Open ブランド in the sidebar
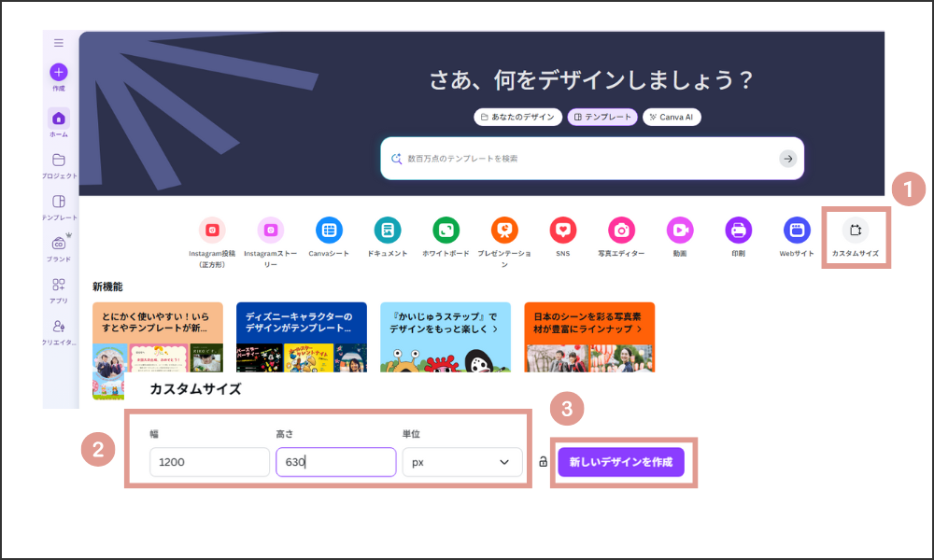Image resolution: width=934 pixels, height=560 pixels. 59,248
